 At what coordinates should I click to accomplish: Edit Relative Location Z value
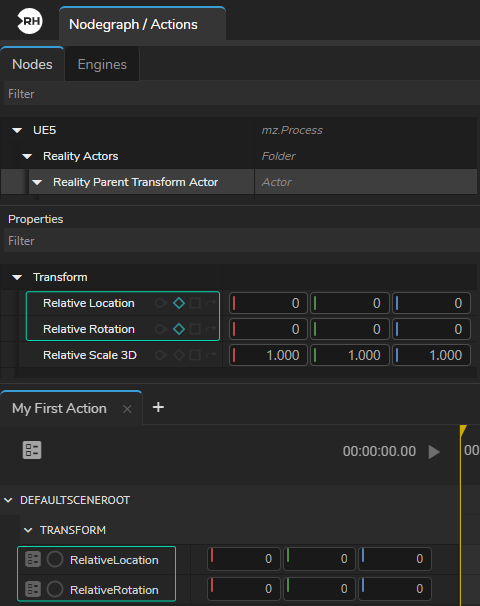tap(431, 303)
